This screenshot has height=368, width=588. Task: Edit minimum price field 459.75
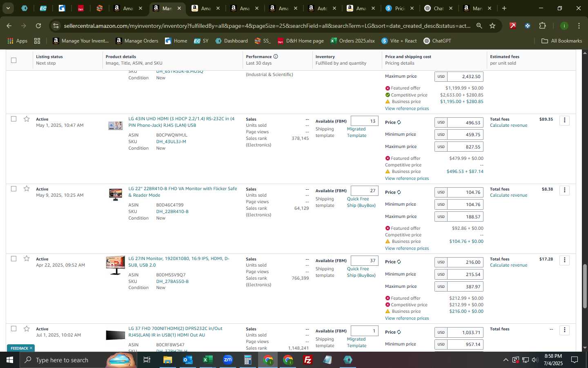(x=465, y=135)
